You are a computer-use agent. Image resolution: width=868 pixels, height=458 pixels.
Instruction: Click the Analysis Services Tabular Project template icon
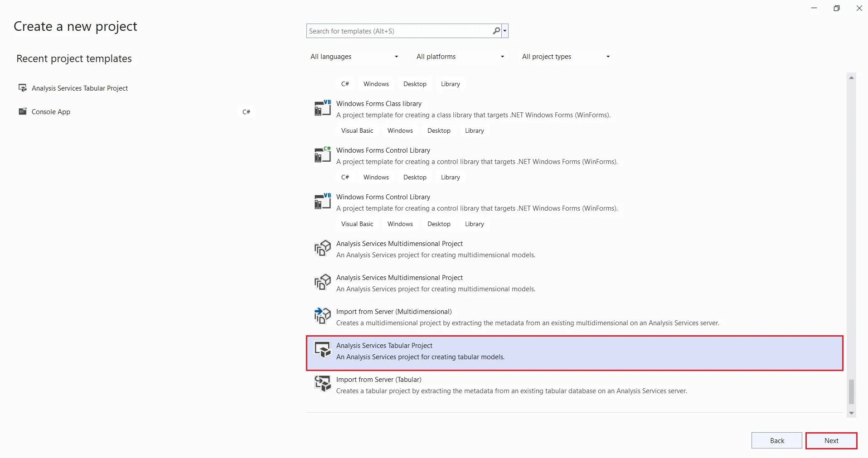(x=322, y=350)
